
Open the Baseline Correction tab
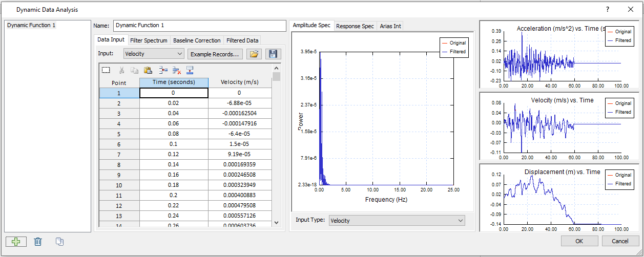[197, 40]
